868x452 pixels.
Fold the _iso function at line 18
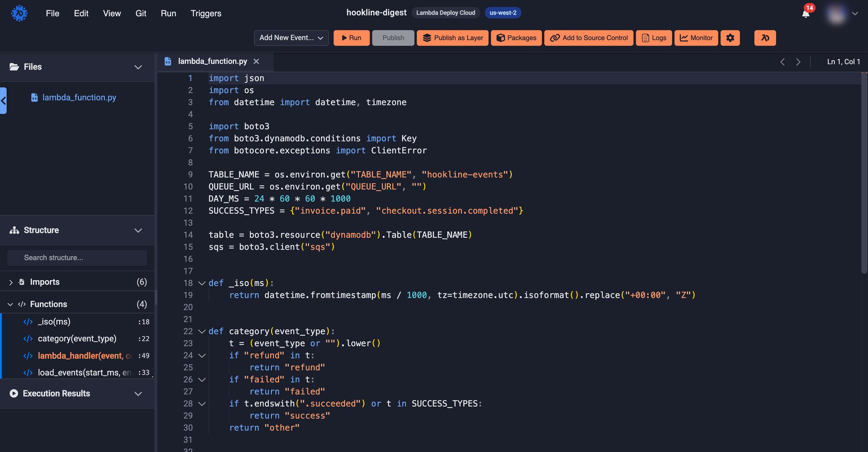202,283
